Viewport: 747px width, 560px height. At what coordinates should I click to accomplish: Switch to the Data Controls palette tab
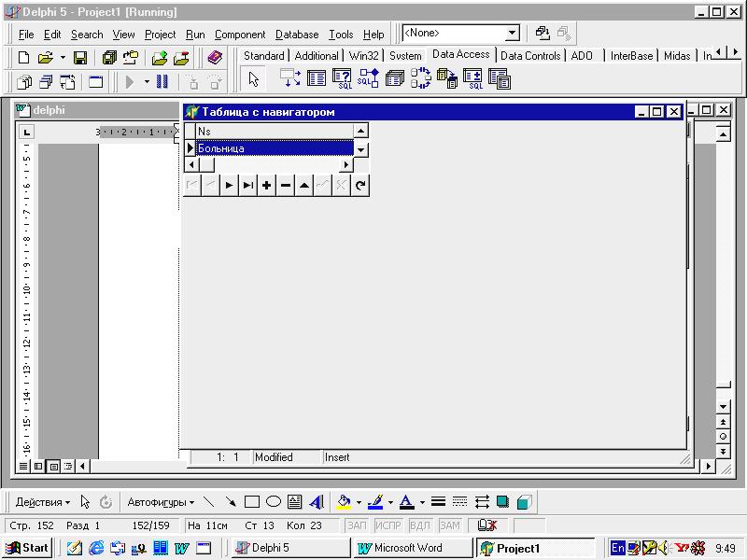coord(530,56)
